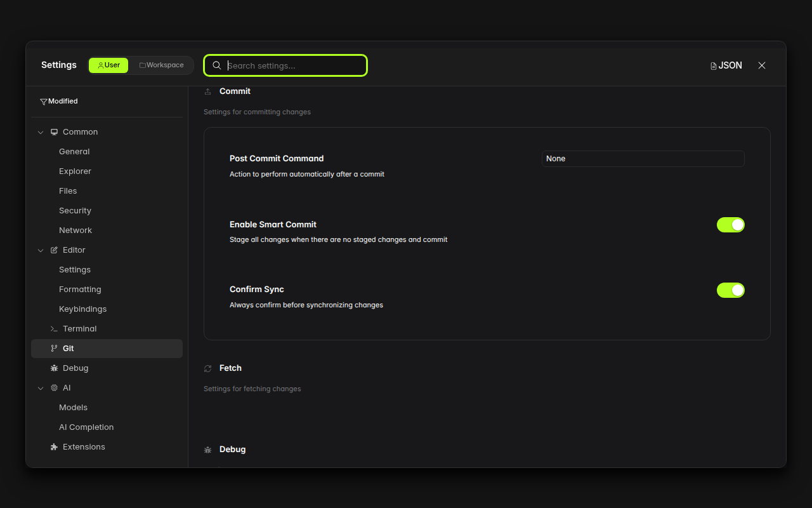Open the Post Commit Command dropdown
The image size is (812, 508).
(x=643, y=158)
